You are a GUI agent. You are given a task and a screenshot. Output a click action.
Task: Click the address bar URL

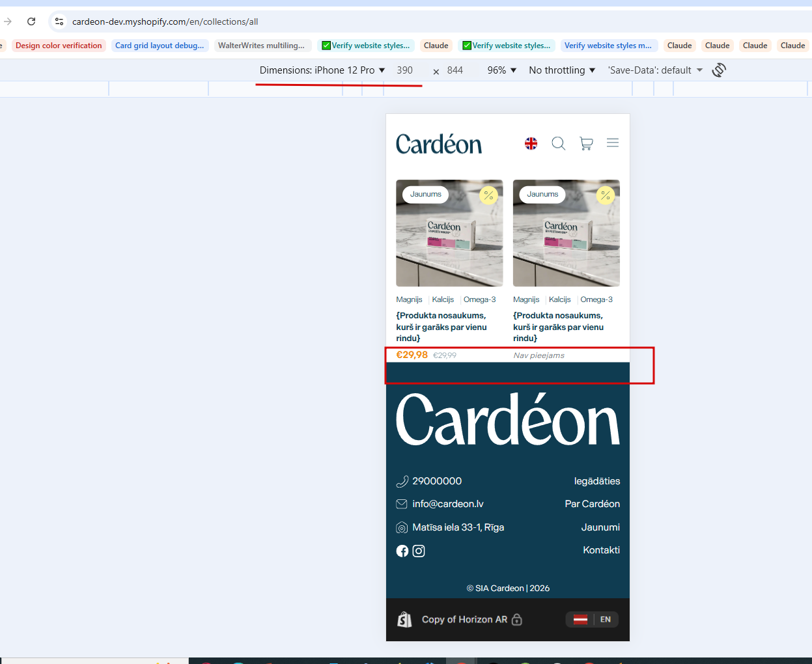[x=165, y=21]
